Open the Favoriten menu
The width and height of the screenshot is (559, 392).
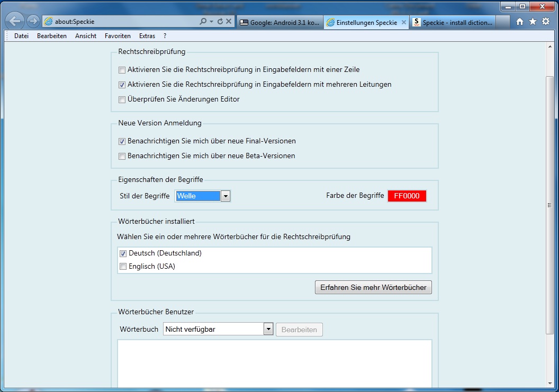(118, 36)
